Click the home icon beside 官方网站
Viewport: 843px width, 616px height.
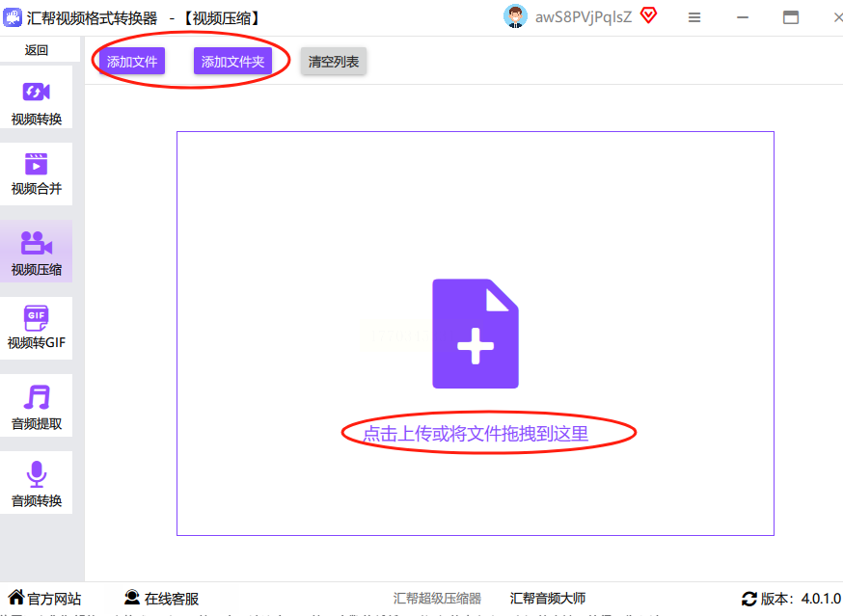[x=16, y=597]
